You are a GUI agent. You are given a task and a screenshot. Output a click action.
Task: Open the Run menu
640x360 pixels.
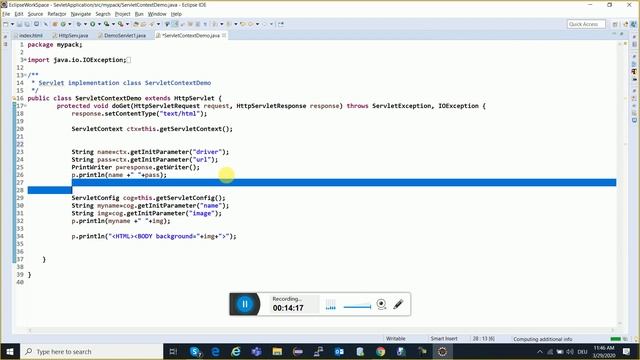click(139, 14)
